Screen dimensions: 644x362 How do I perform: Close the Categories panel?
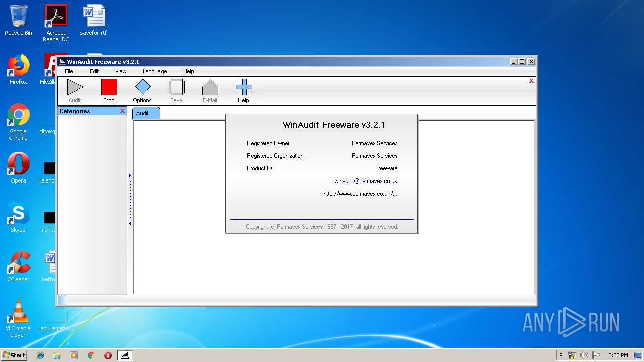click(122, 111)
